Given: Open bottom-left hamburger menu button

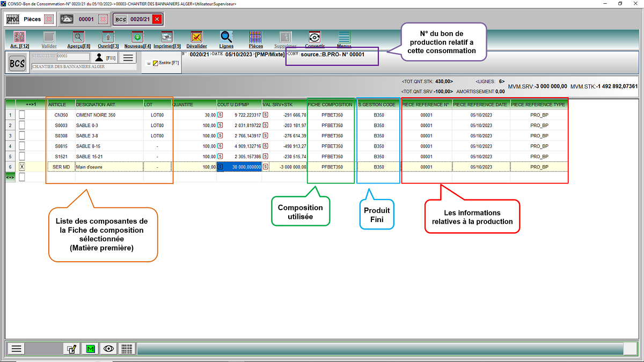Looking at the screenshot, I should [17, 349].
